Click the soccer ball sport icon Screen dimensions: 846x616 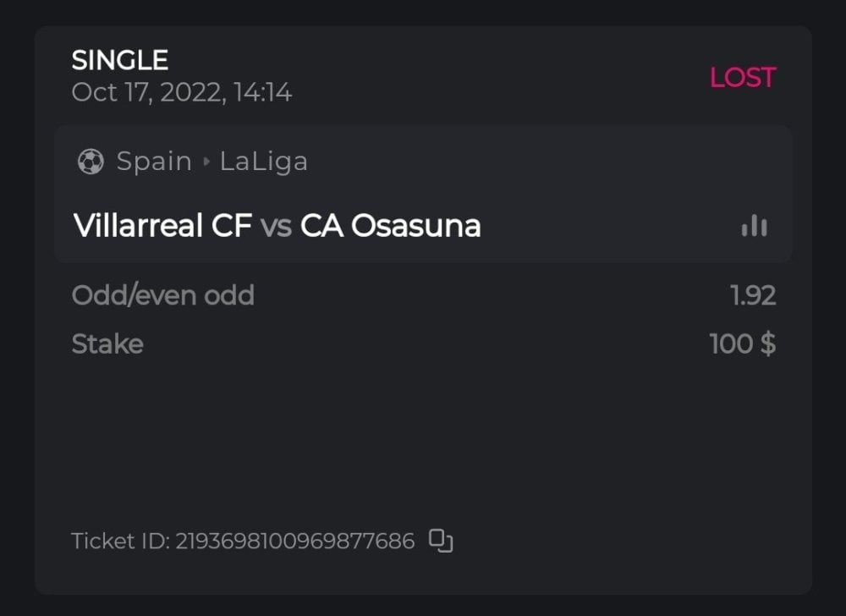tap(91, 161)
